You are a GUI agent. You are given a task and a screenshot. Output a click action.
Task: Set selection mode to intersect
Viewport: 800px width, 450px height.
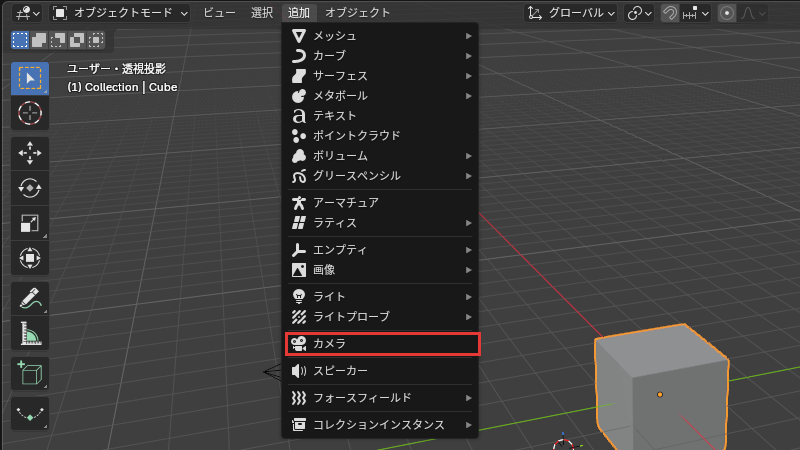pyautogui.click(x=95, y=40)
